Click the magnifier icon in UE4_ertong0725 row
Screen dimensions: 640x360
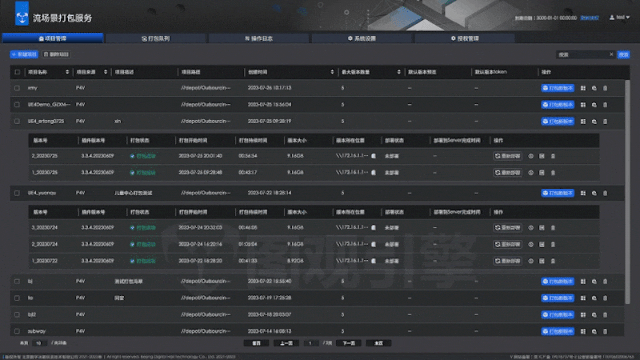click(594, 122)
